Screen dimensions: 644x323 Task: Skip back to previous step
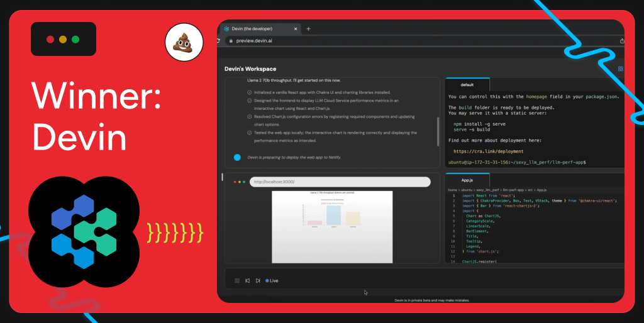click(247, 281)
